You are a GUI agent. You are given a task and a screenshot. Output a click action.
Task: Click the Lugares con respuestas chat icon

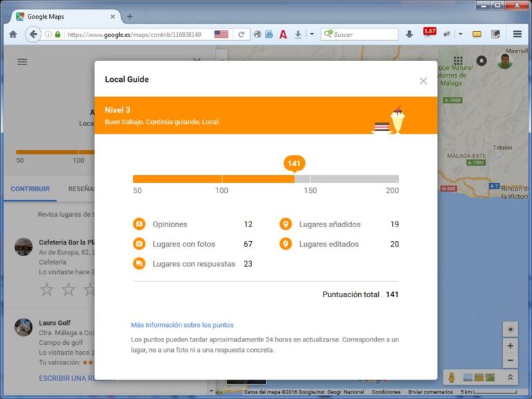[x=139, y=263]
